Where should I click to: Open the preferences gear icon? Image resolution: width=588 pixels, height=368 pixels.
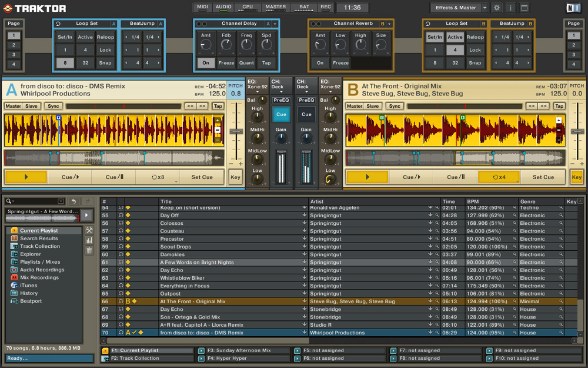[x=497, y=8]
